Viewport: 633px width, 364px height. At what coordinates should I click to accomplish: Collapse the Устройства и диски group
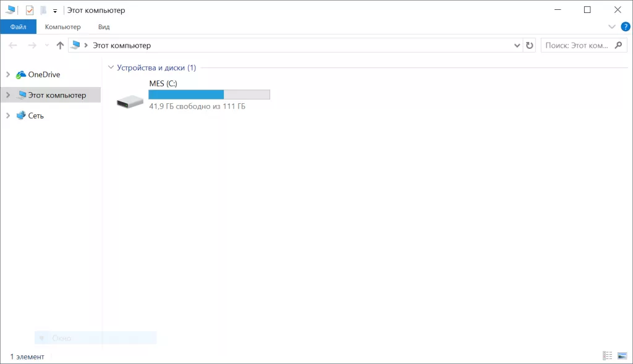click(111, 67)
